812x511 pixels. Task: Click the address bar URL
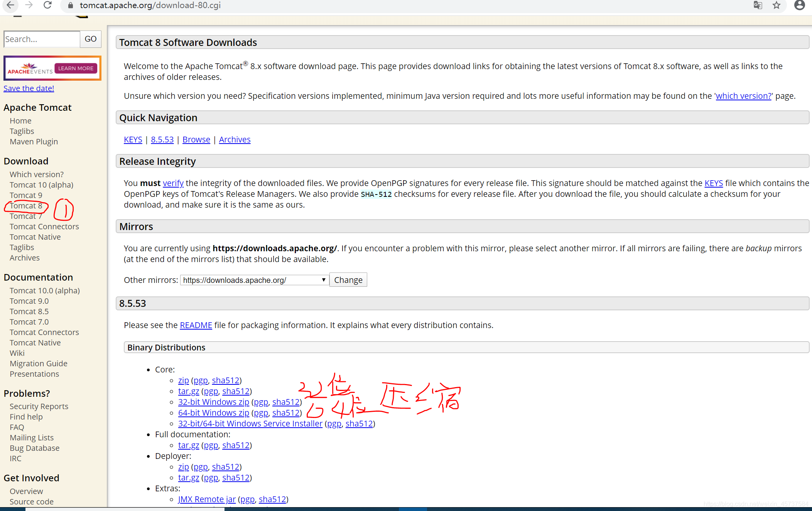pyautogui.click(x=150, y=5)
